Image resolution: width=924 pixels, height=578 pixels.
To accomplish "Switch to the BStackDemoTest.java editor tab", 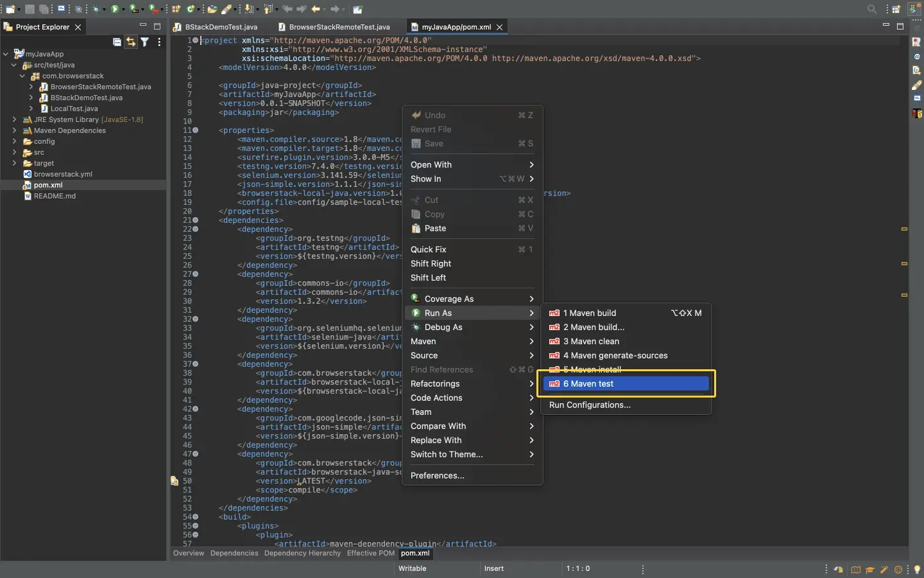I will pyautogui.click(x=221, y=27).
